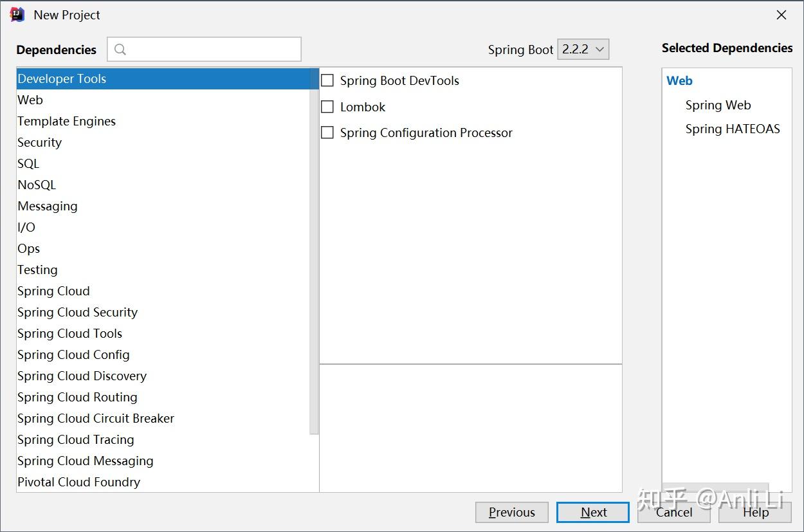
Task: Select the SQL category
Action: [x=28, y=163]
